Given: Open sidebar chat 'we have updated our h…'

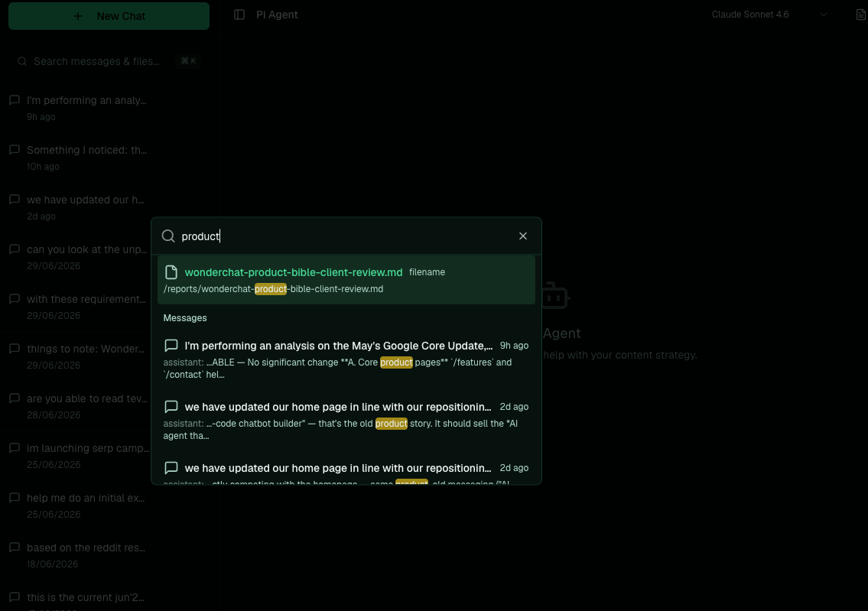Looking at the screenshot, I should 109,207.
